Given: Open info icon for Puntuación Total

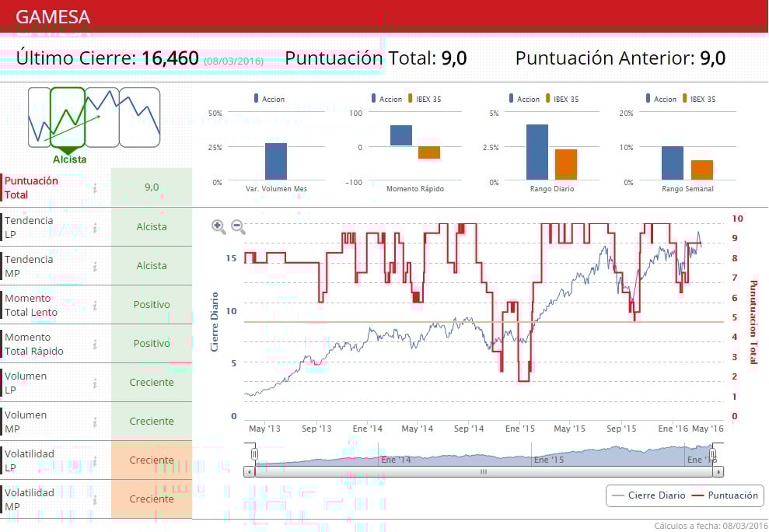Looking at the screenshot, I should click(x=95, y=188).
